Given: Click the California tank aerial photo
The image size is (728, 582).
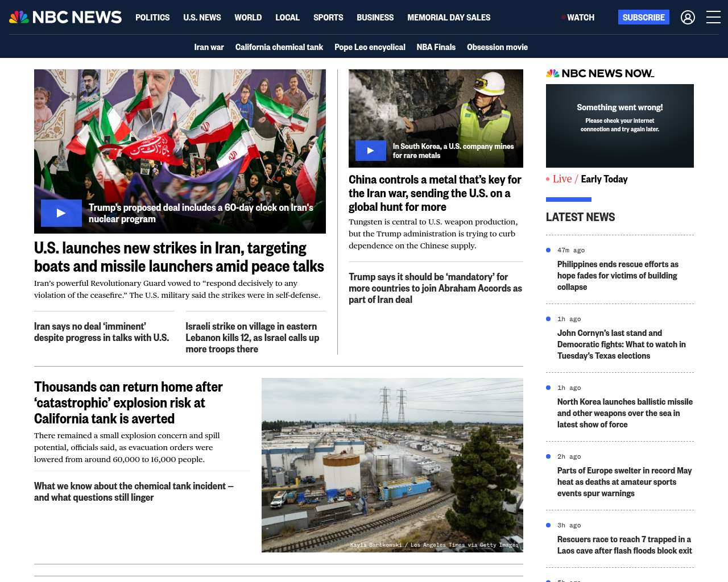Looking at the screenshot, I should (392, 465).
